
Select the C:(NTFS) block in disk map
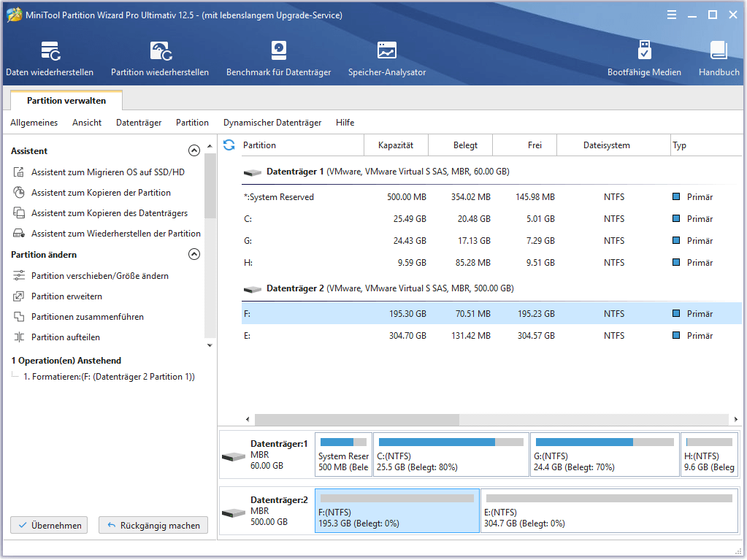pyautogui.click(x=451, y=454)
